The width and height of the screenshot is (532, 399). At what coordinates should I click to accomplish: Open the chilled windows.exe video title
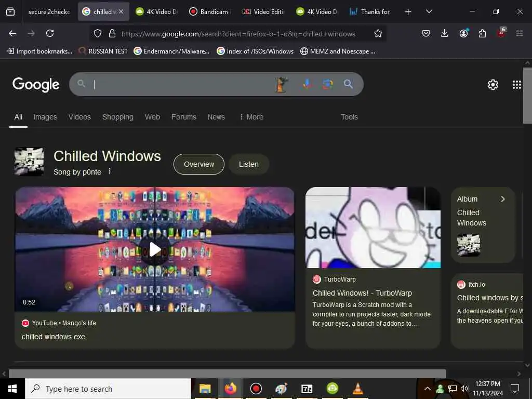pos(54,337)
